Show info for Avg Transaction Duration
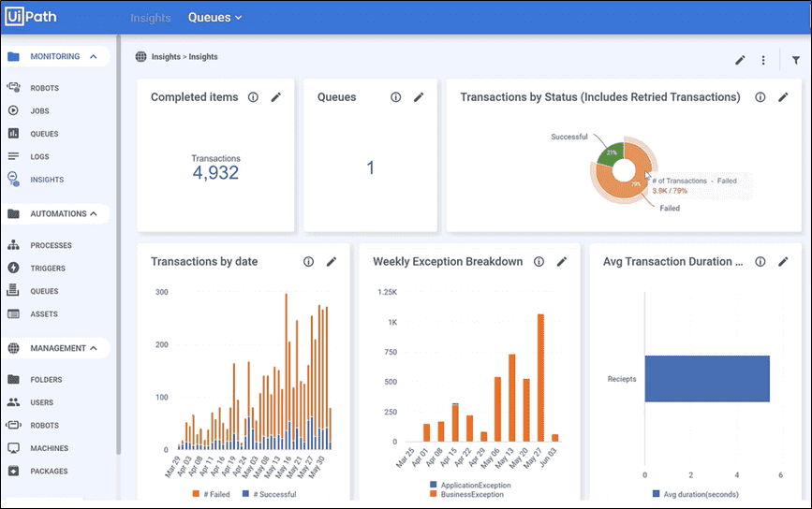Image resolution: width=812 pixels, height=509 pixels. [x=760, y=261]
